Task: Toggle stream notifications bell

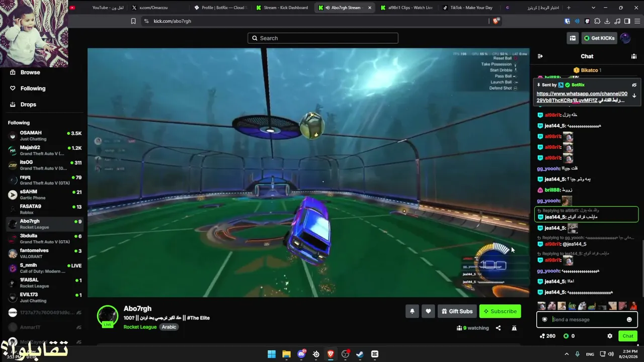Action: click(x=412, y=311)
